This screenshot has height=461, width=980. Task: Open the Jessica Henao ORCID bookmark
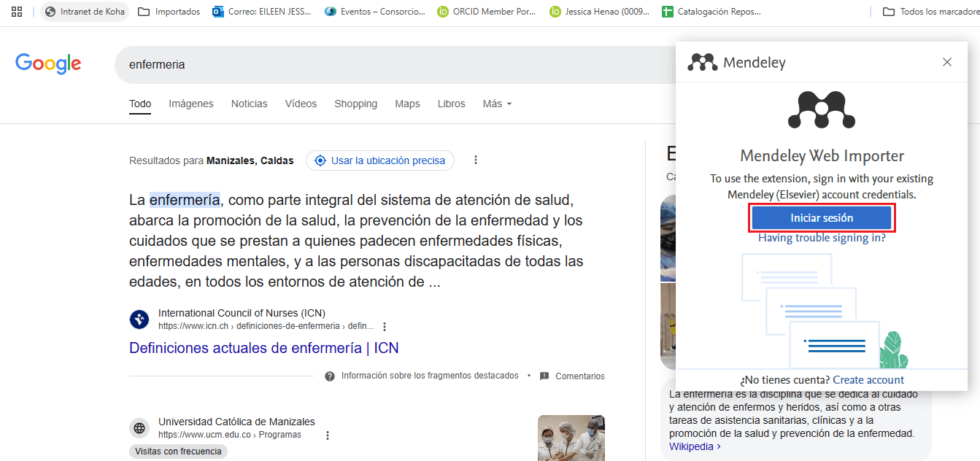click(x=599, y=12)
